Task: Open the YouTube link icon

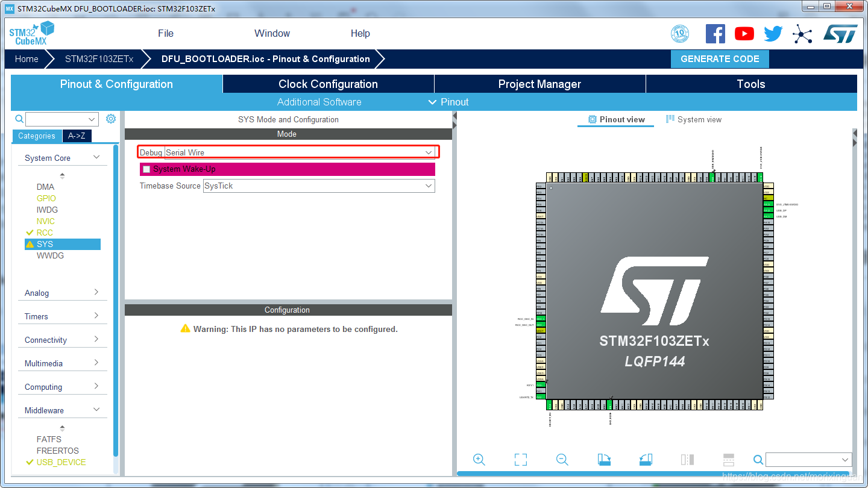Action: point(744,34)
